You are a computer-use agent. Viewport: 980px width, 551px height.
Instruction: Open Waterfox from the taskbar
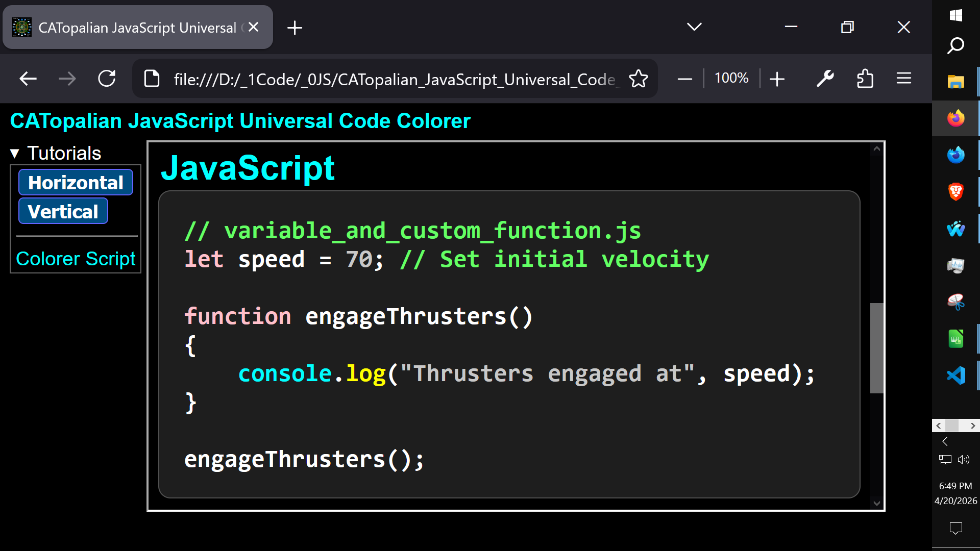pyautogui.click(x=955, y=155)
